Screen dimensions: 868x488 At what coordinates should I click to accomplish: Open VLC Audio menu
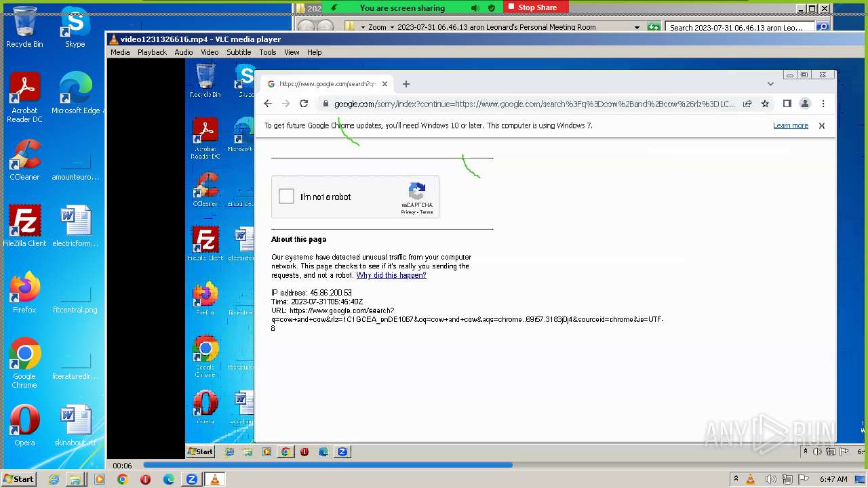(183, 52)
